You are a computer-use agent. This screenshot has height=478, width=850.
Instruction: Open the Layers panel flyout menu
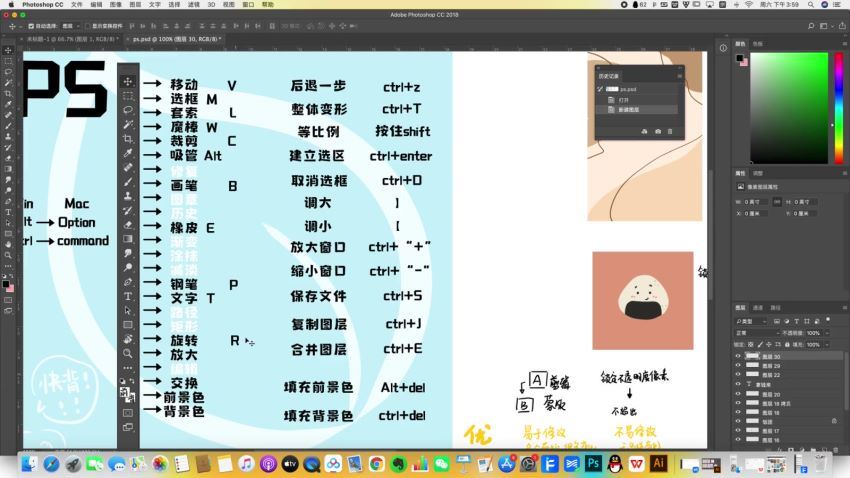[x=844, y=308]
